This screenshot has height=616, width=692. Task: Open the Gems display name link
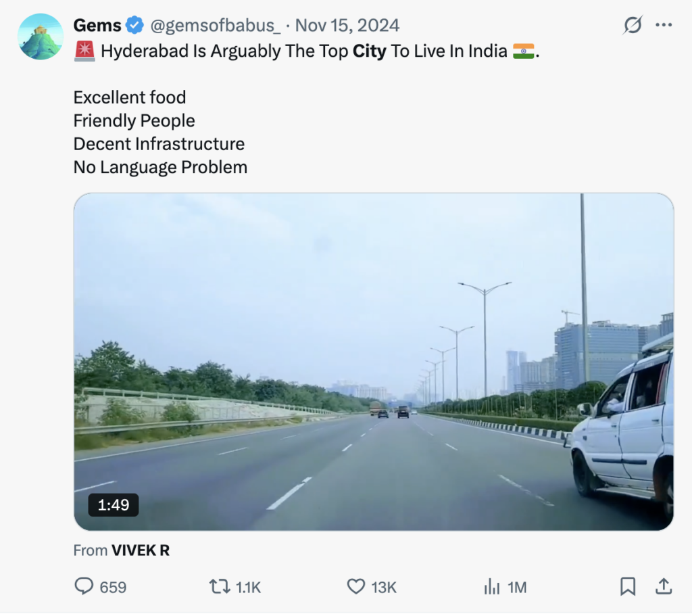[97, 26]
